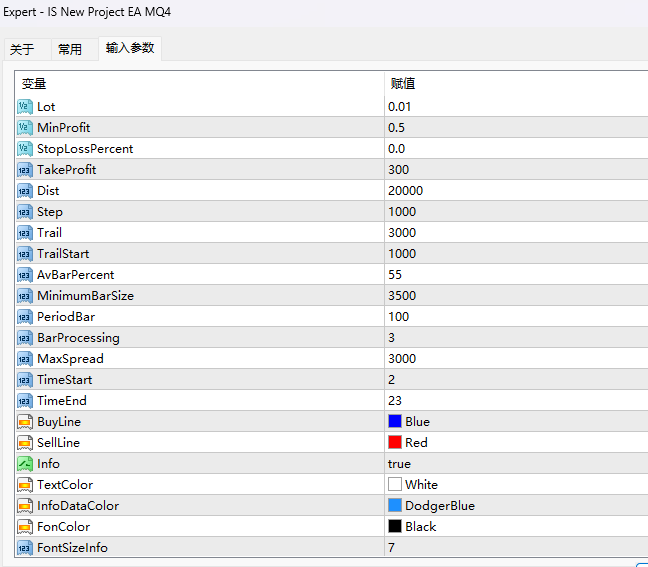
Task: Click the white TextColor swatch
Action: 395,484
